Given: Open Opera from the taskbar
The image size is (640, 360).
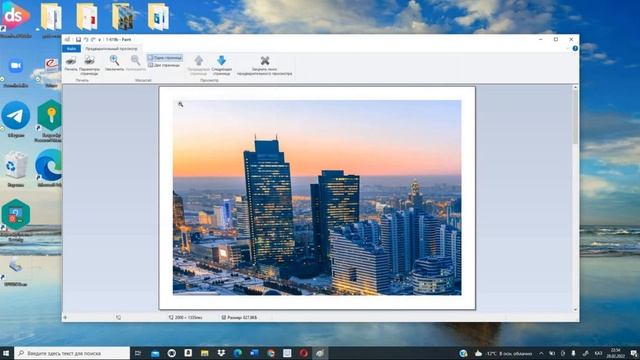Looking at the screenshot, I should click(304, 353).
